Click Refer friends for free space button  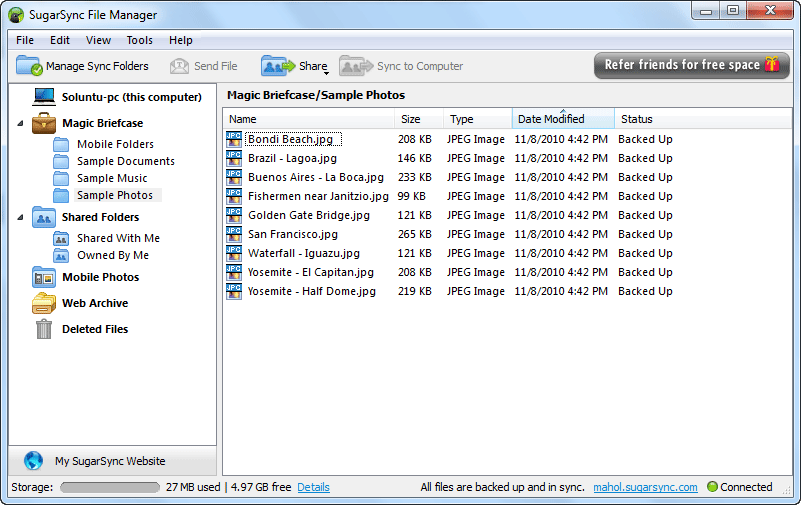(x=691, y=65)
